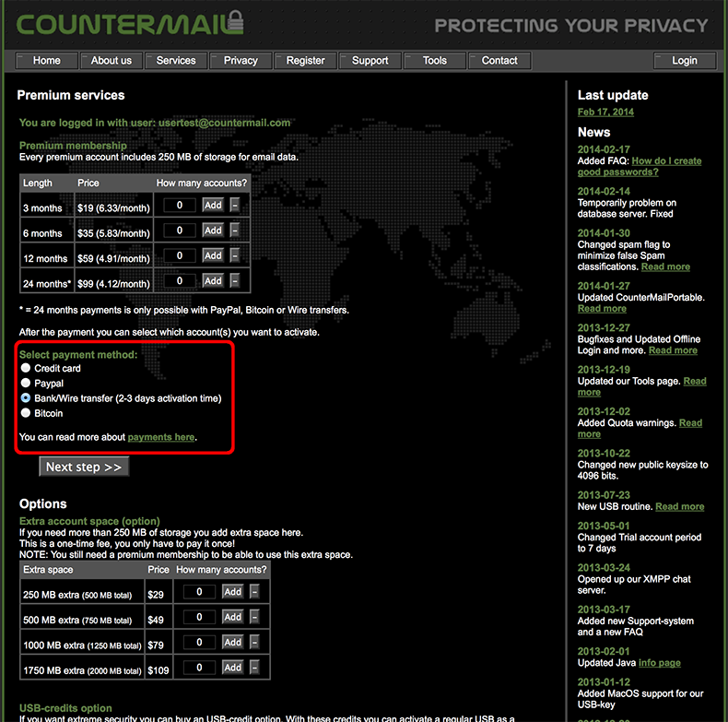Open the About us menu item
The width and height of the screenshot is (728, 722).
pos(112,61)
